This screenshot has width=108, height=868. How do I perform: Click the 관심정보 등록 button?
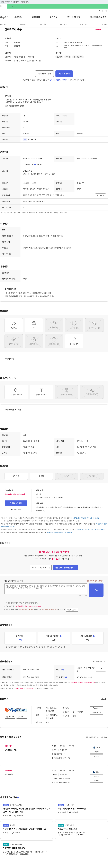(x=45, y=73)
